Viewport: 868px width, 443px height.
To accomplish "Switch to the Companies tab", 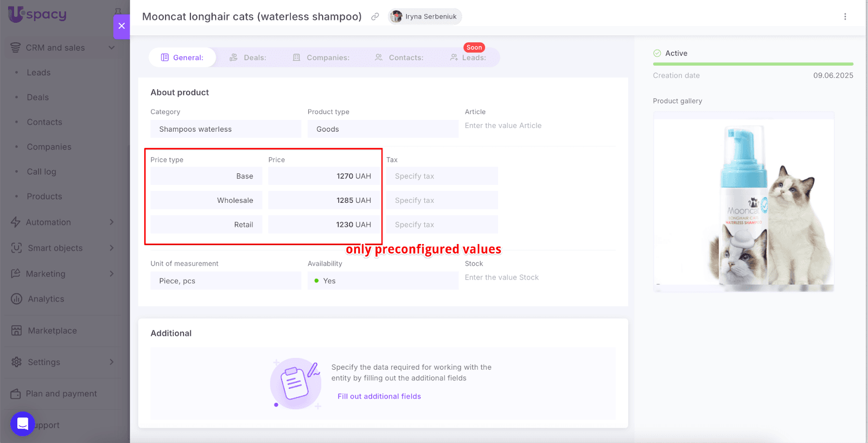I will (321, 57).
